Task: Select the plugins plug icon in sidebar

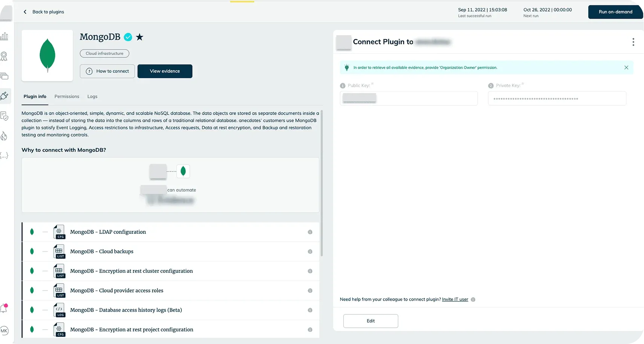Action: [4, 96]
